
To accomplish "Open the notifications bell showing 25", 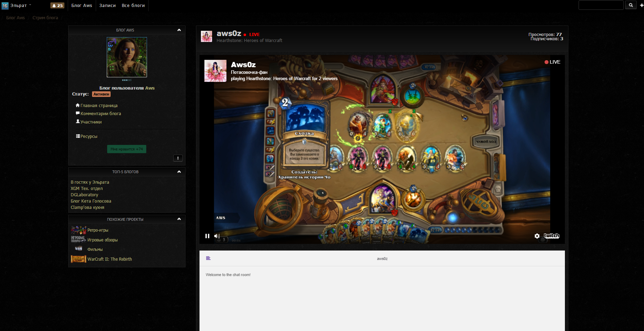I will coord(57,6).
